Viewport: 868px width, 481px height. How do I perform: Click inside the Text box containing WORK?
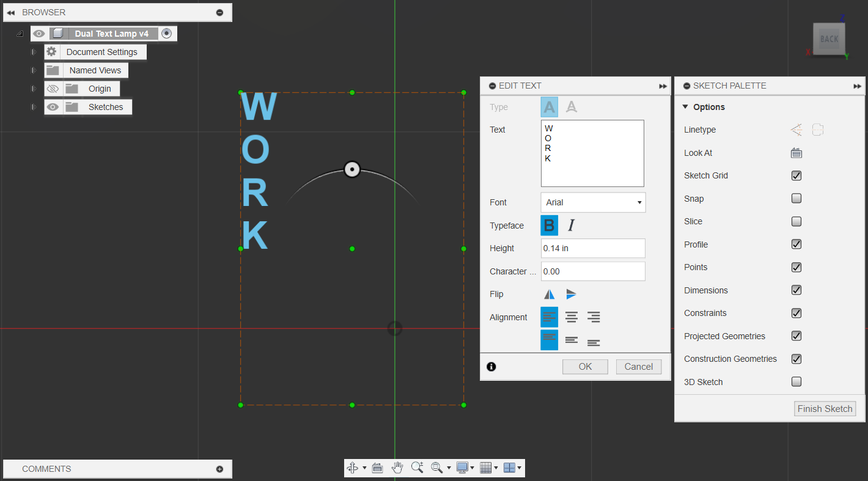(592, 153)
